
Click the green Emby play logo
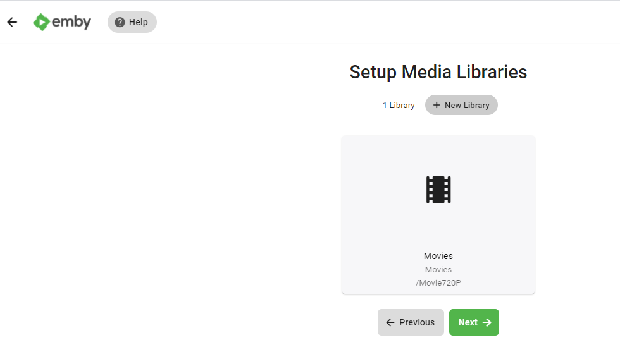point(42,22)
